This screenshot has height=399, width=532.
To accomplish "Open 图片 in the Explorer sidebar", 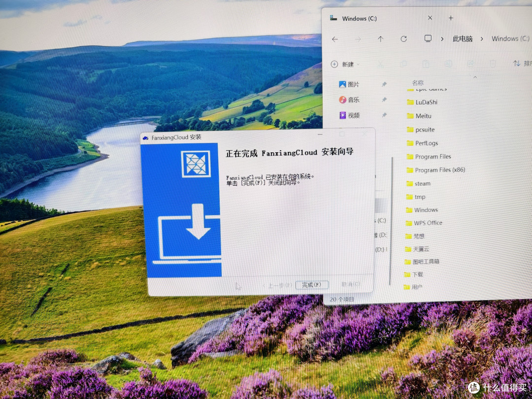I will click(x=349, y=84).
